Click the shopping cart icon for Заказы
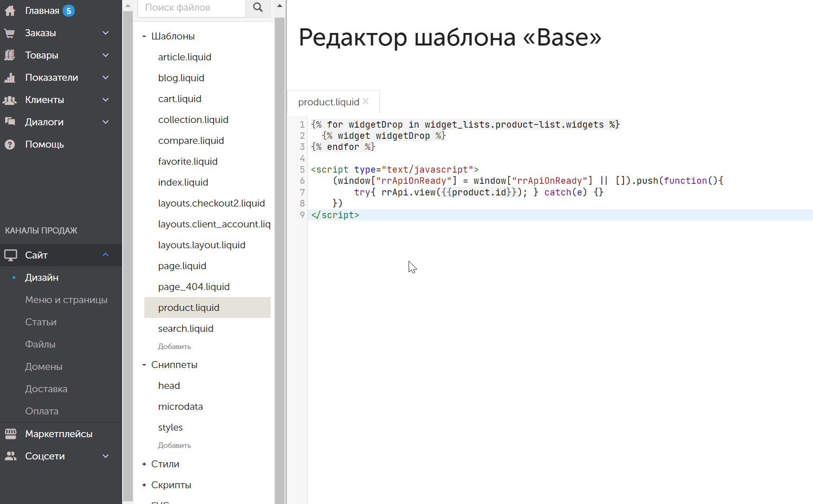Viewport: 813px width, 504px height. click(10, 33)
